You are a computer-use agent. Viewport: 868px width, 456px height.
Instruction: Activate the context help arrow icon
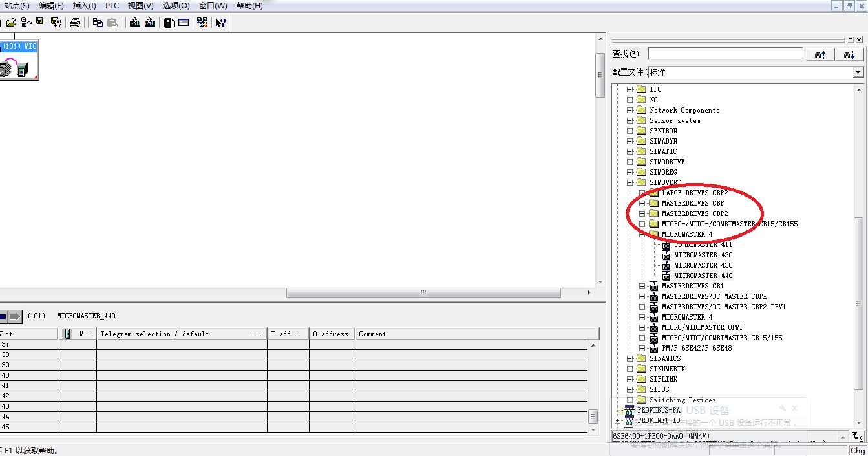click(221, 22)
